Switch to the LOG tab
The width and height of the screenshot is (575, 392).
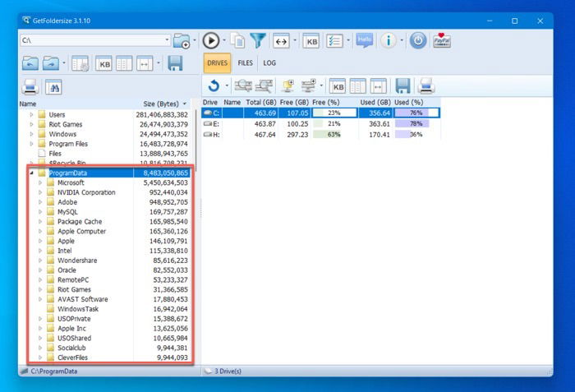[269, 63]
